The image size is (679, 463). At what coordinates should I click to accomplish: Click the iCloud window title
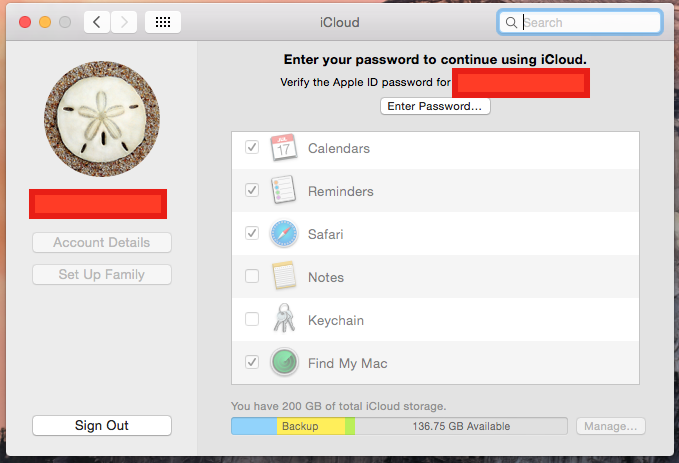[x=340, y=23]
